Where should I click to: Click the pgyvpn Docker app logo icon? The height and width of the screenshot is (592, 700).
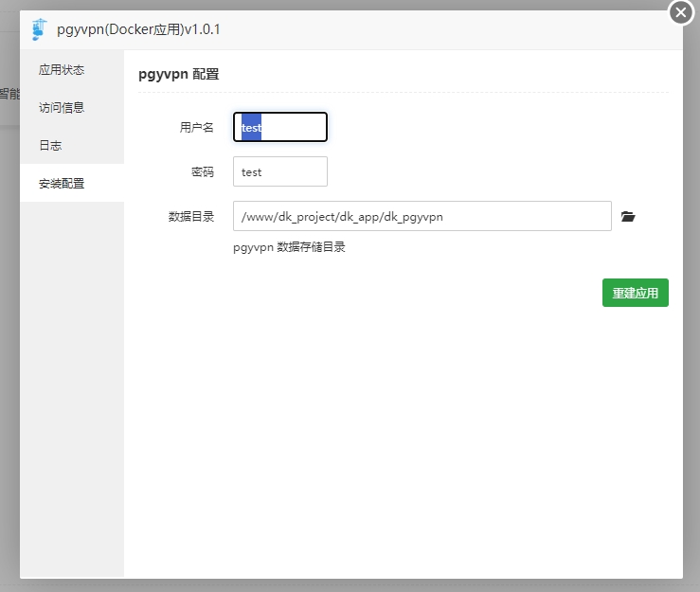coord(39,29)
